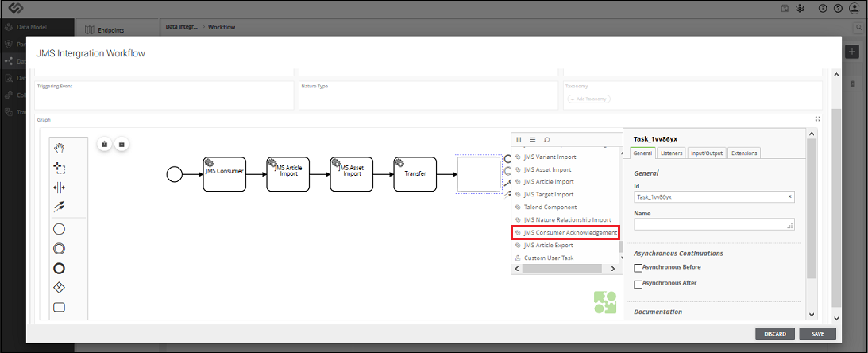Click the second round button above the graph

[x=122, y=144]
